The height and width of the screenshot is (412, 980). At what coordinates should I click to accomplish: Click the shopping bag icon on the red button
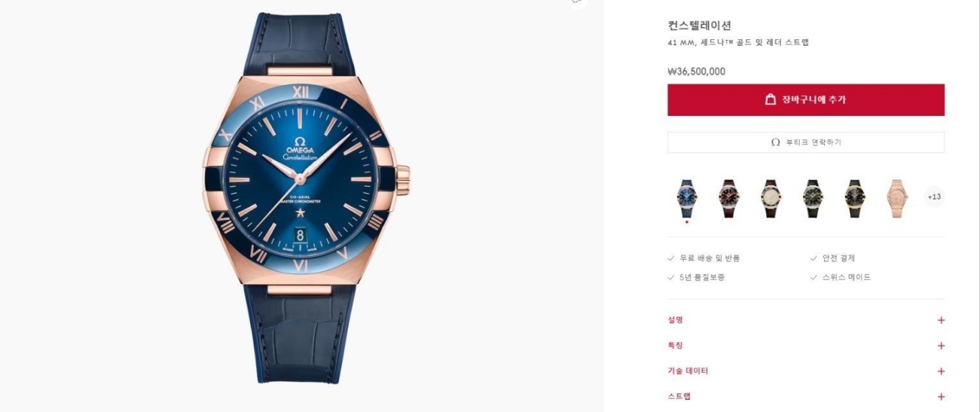[770, 99]
